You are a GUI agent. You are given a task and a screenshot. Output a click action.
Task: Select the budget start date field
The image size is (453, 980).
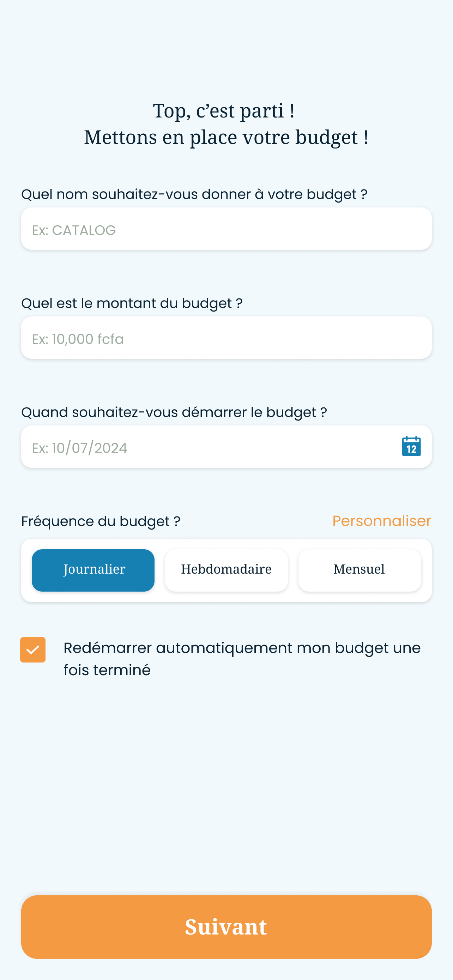click(226, 447)
